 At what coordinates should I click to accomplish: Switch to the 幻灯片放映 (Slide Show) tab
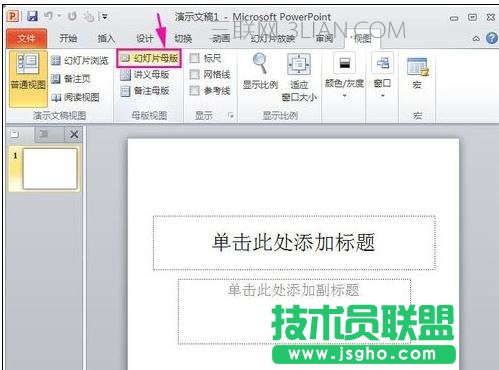point(273,39)
